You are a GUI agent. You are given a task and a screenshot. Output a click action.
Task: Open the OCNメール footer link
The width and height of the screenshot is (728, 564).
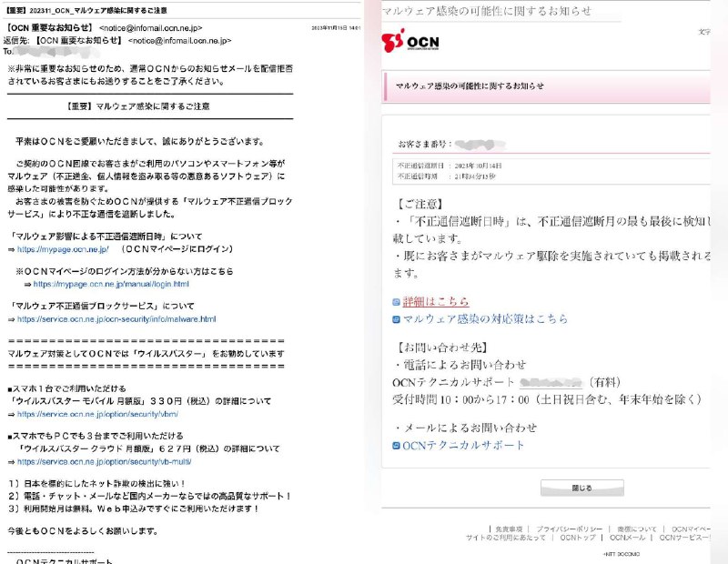627,538
